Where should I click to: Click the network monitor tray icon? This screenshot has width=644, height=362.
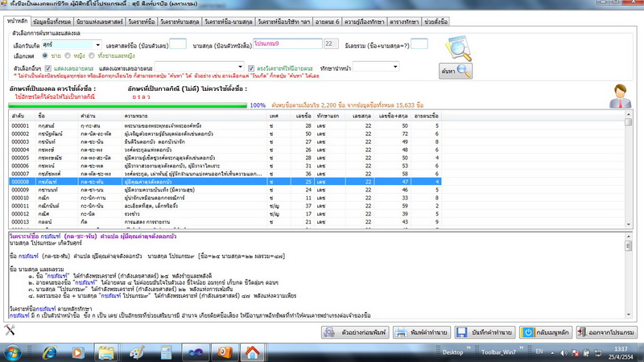(x=598, y=353)
